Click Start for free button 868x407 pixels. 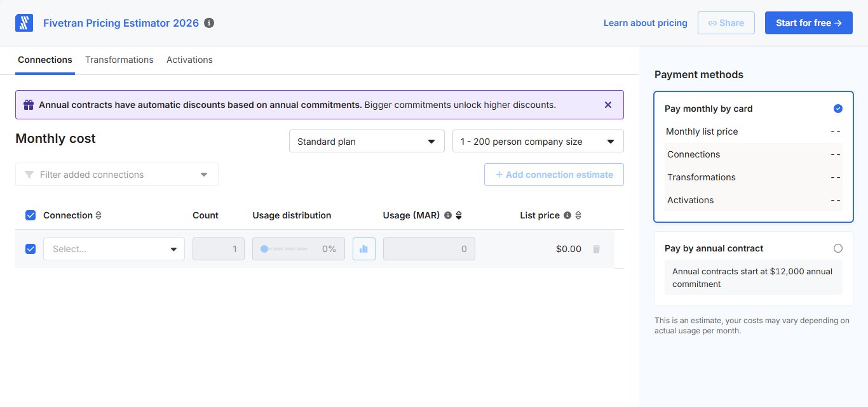point(809,23)
